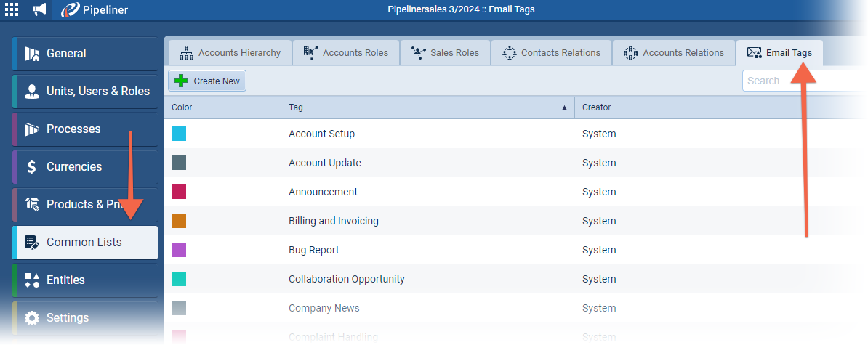Image resolution: width=868 pixels, height=345 pixels.
Task: Click System creator in Account Setup row
Action: [x=599, y=134]
